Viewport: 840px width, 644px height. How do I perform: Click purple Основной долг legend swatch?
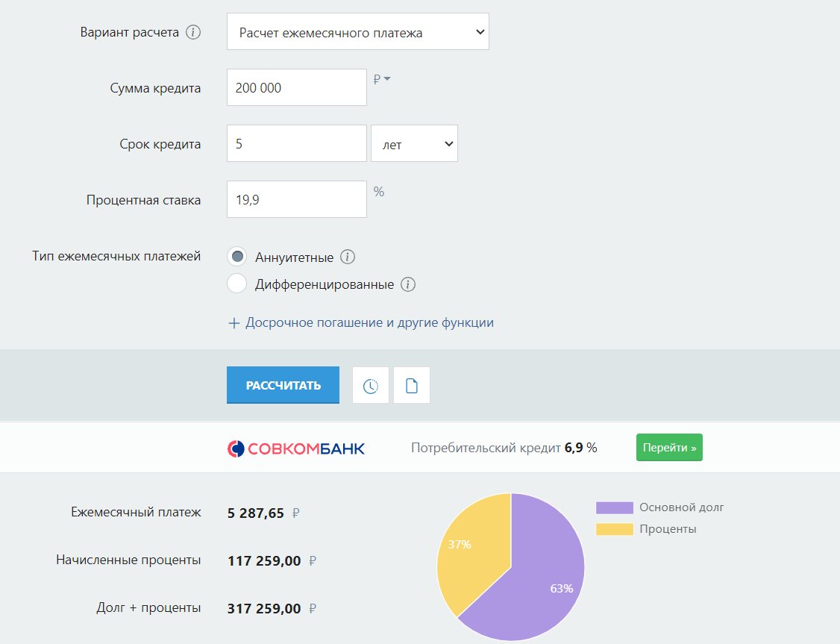point(615,507)
